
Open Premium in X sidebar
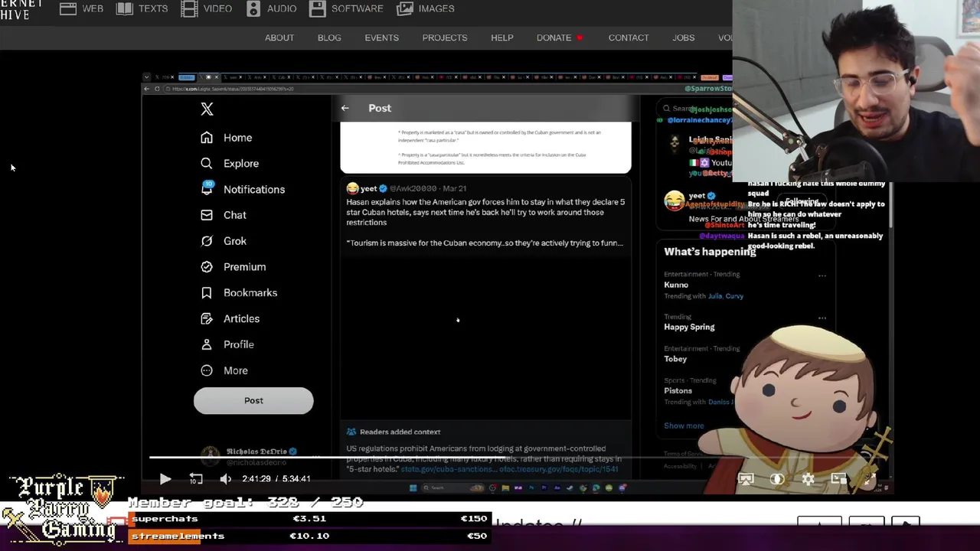click(233, 267)
